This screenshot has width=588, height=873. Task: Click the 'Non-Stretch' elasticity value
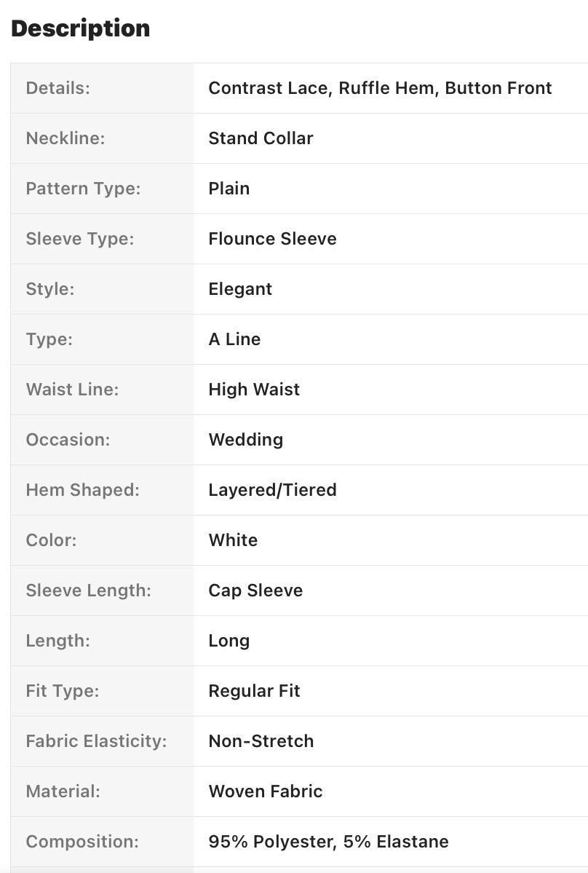pos(261,741)
